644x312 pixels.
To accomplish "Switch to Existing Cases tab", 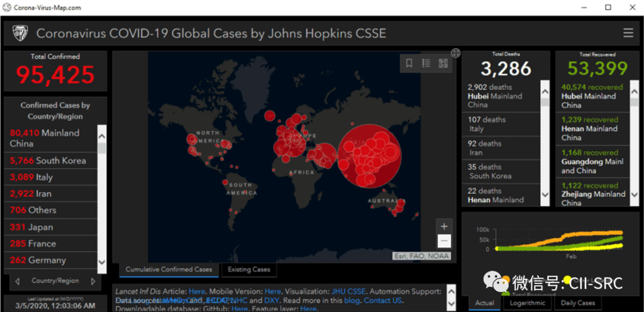I will click(x=249, y=269).
